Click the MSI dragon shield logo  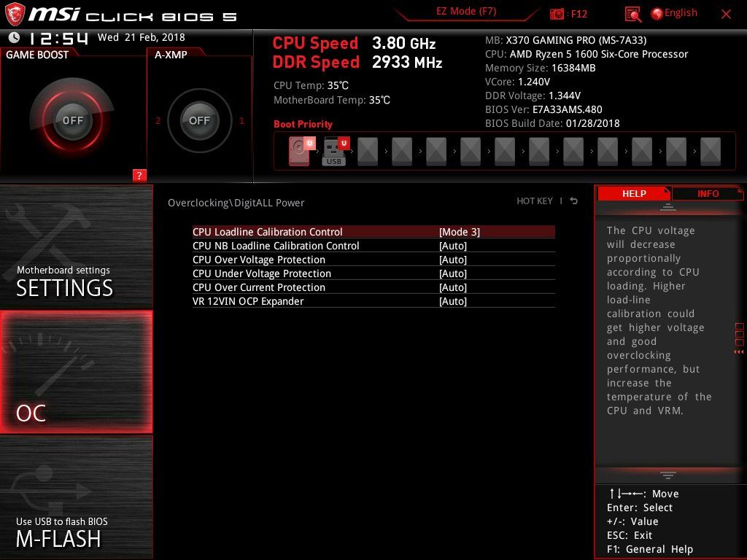click(x=15, y=14)
